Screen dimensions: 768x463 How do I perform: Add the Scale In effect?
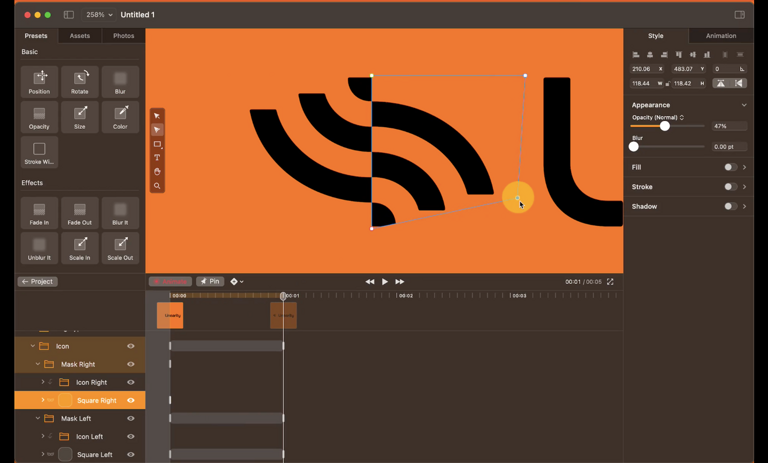80,248
